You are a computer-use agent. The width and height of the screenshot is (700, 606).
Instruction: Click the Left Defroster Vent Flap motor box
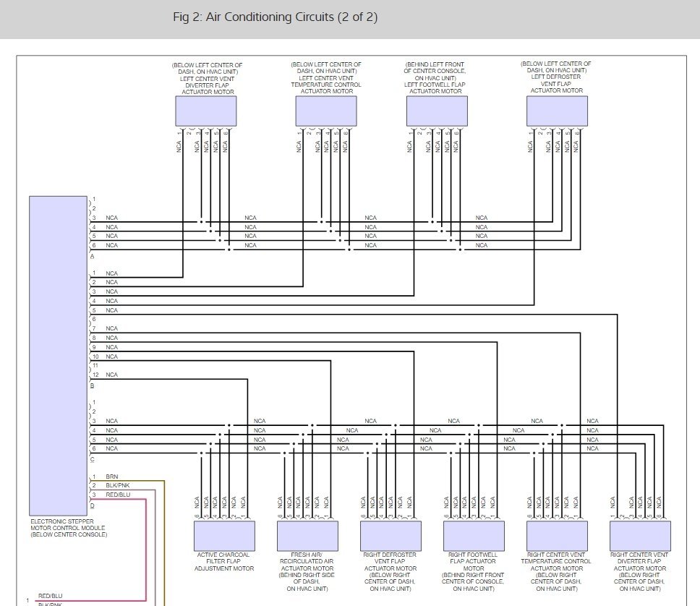(x=557, y=111)
